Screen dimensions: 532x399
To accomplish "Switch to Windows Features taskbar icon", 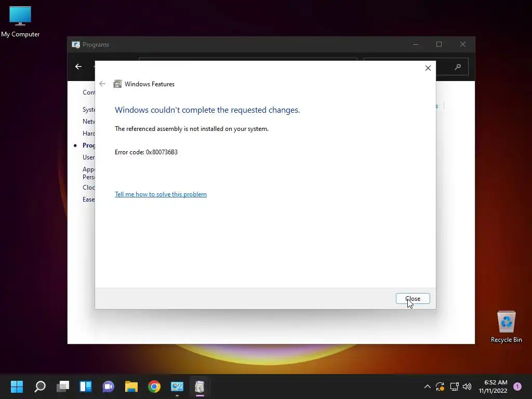I will pyautogui.click(x=200, y=387).
